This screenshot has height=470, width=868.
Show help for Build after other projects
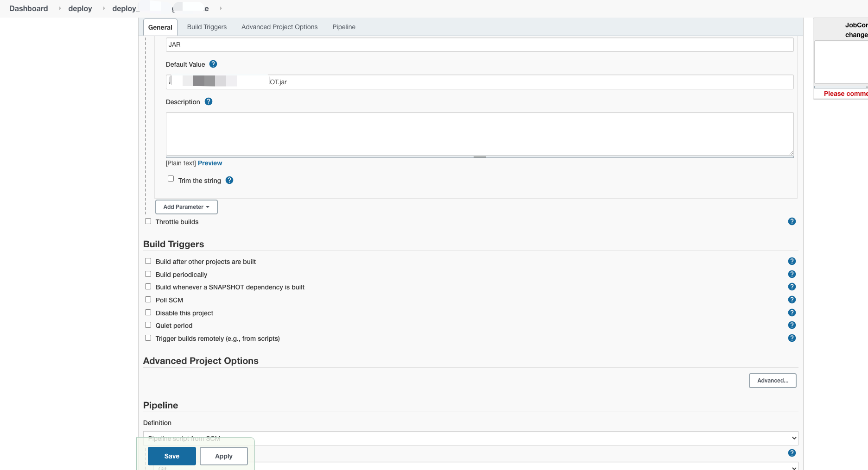point(792,261)
